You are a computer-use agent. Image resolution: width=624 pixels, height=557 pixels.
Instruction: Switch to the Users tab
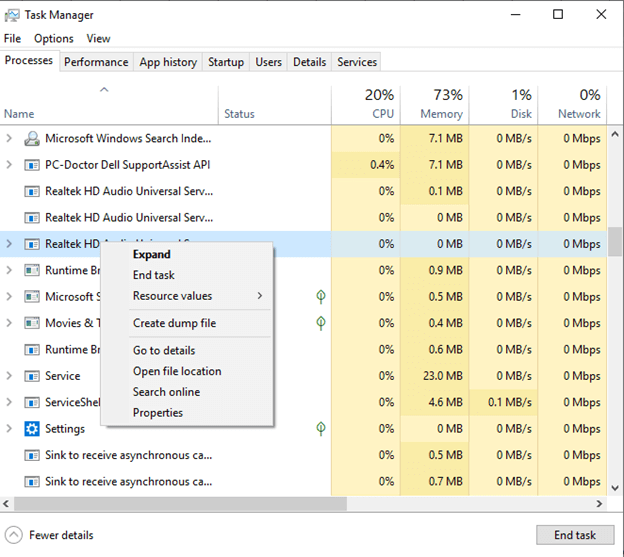pos(269,62)
